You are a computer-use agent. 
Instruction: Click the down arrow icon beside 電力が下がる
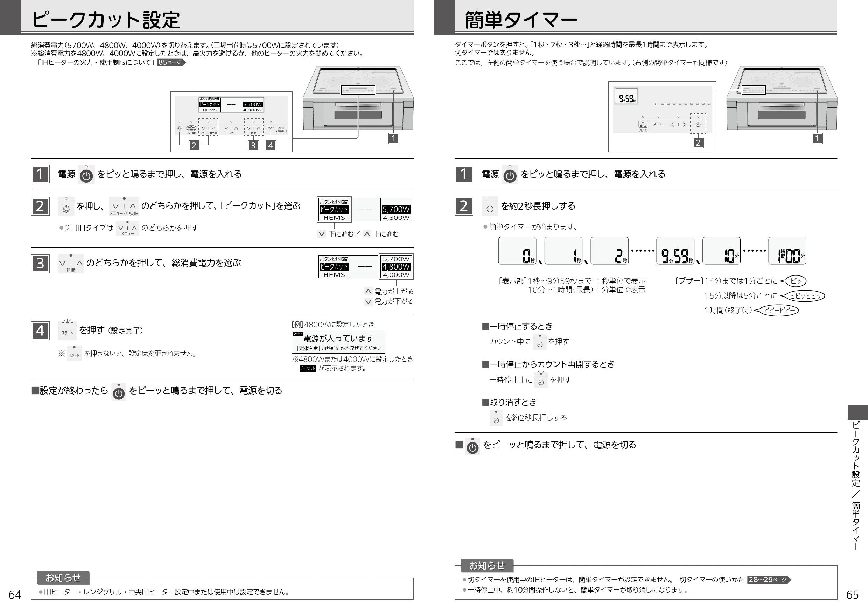pyautogui.click(x=368, y=301)
